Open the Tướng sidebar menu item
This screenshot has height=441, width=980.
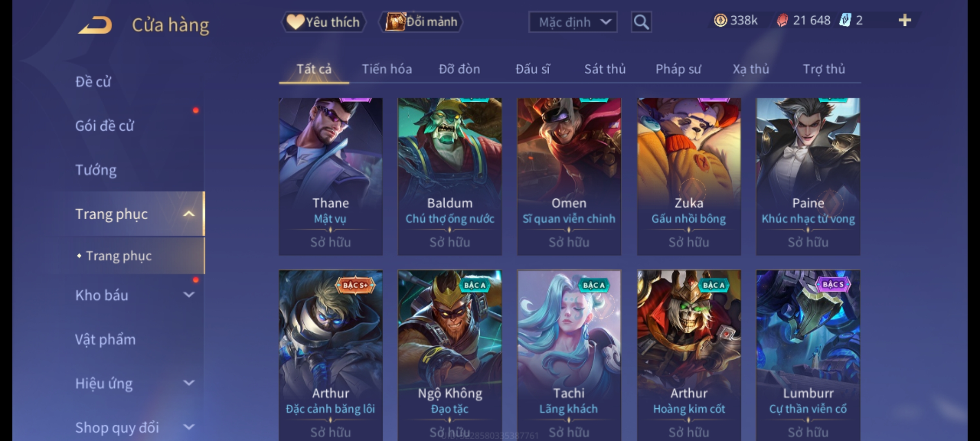(x=96, y=169)
